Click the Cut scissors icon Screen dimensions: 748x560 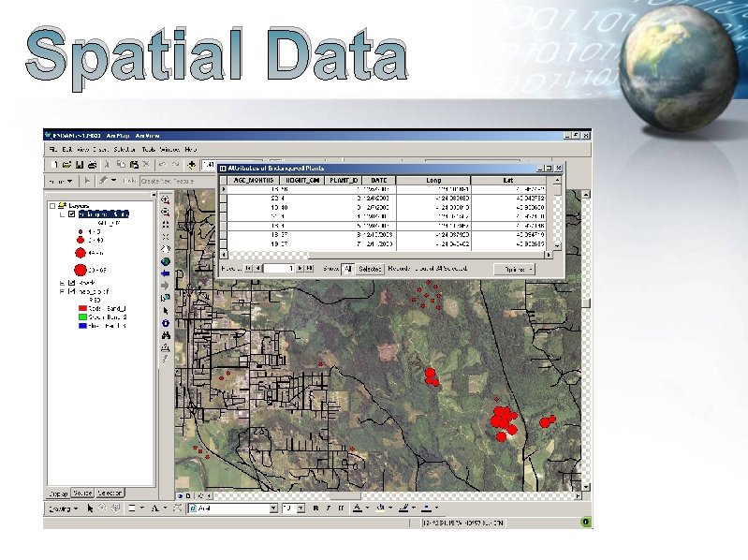coord(108,165)
